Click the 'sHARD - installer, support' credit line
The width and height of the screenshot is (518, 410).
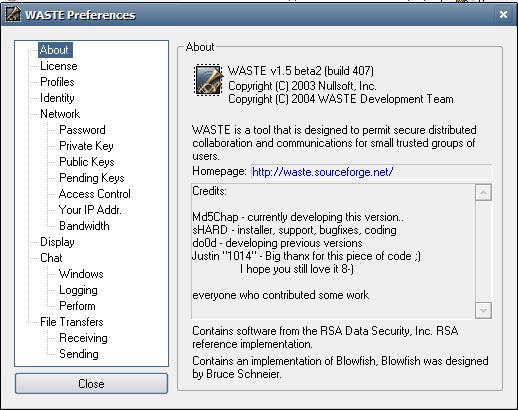[294, 230]
